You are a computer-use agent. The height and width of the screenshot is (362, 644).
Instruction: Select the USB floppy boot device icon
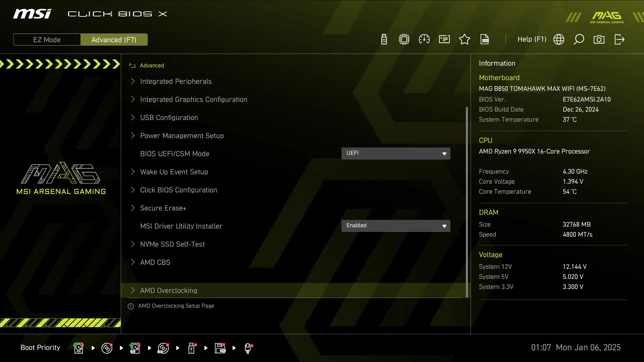click(x=220, y=348)
